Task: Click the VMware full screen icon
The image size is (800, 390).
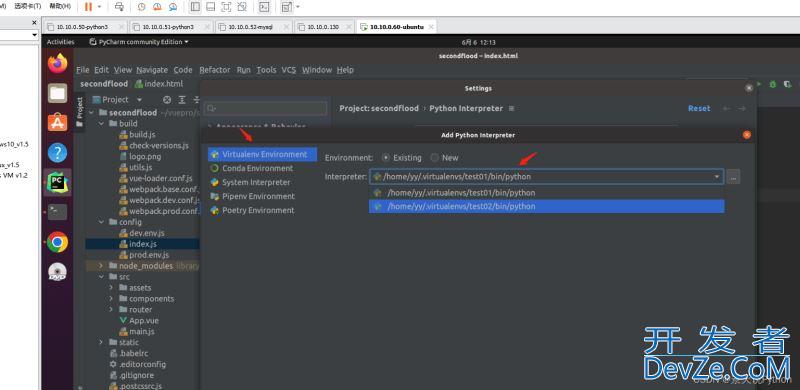Action: click(x=226, y=7)
